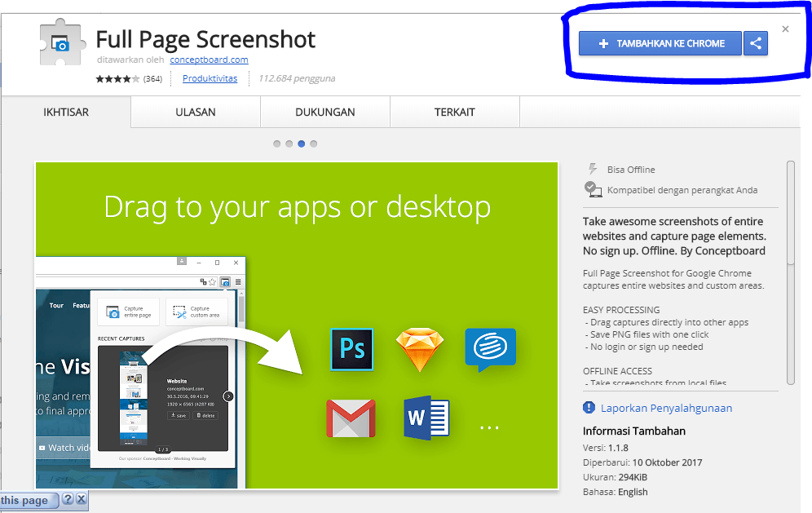
Task: Click the Photoshop Ps icon in preview image
Action: click(x=351, y=349)
